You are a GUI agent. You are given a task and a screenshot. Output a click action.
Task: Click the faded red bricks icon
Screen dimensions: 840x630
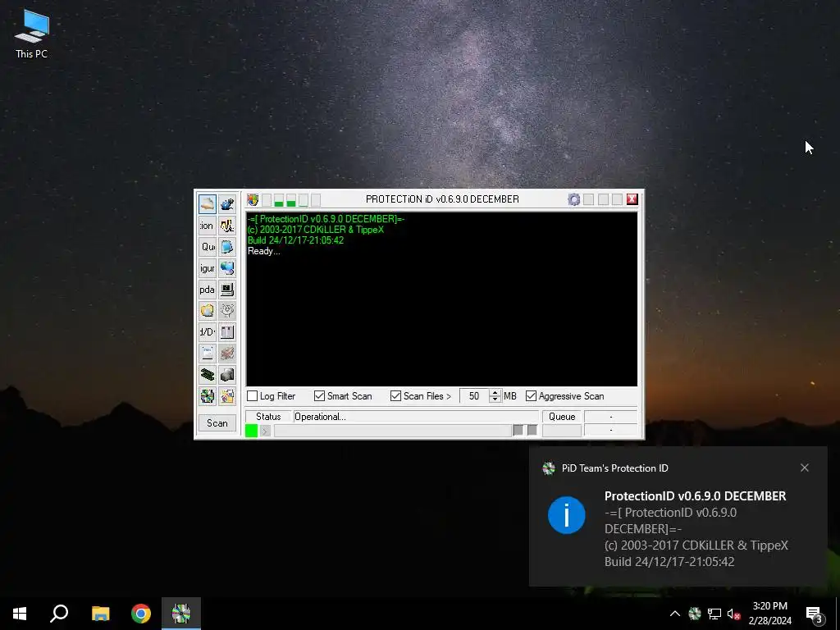pos(227,353)
